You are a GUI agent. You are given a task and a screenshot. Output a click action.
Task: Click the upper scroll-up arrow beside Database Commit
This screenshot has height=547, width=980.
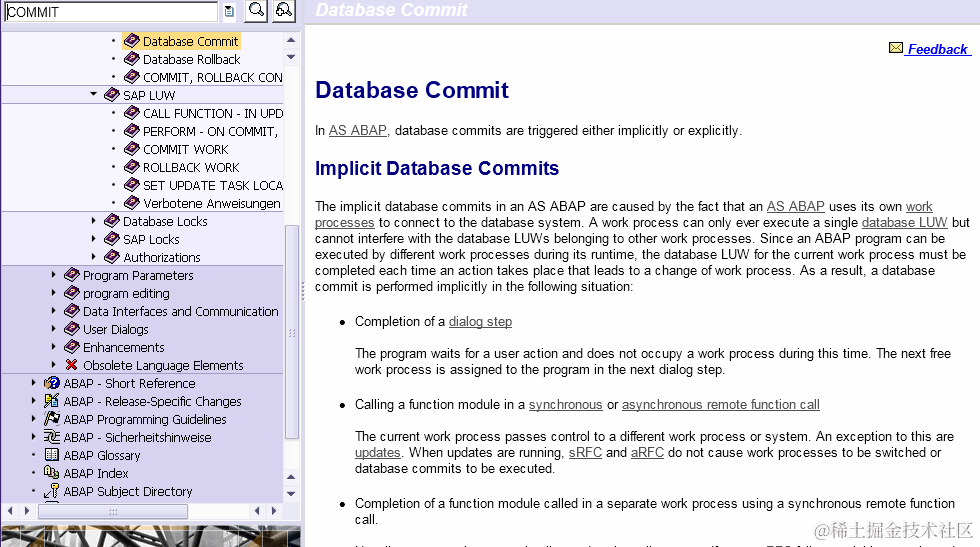coord(291,40)
